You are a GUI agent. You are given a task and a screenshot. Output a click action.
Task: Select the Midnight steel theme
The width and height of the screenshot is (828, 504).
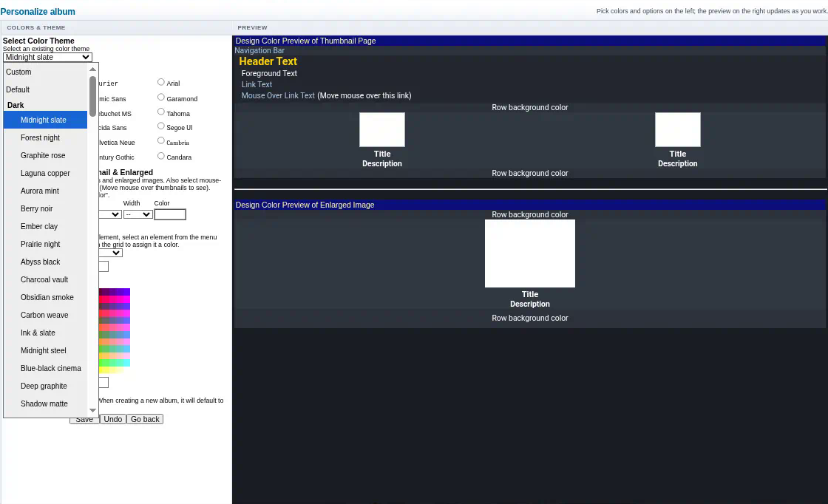[x=45, y=350]
